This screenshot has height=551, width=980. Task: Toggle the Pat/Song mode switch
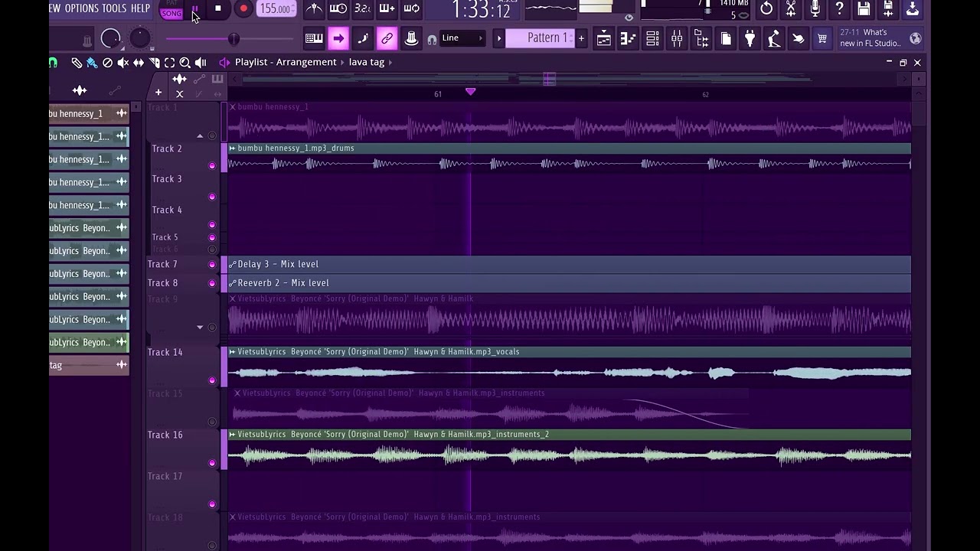point(171,10)
